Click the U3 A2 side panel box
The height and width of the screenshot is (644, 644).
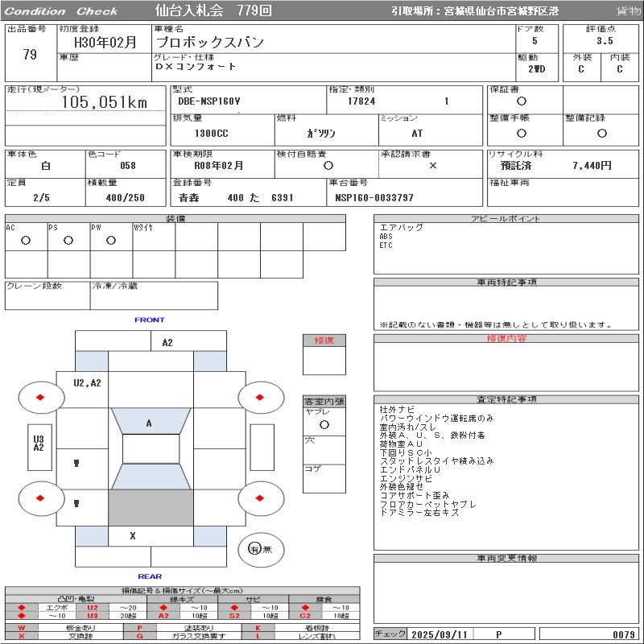pos(39,448)
